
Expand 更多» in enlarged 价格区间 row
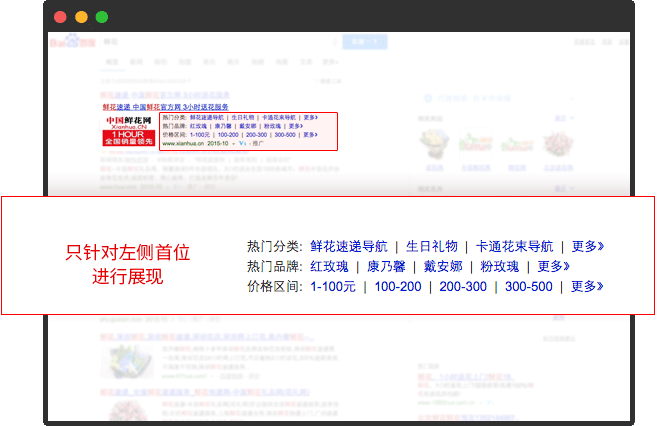pyautogui.click(x=587, y=286)
